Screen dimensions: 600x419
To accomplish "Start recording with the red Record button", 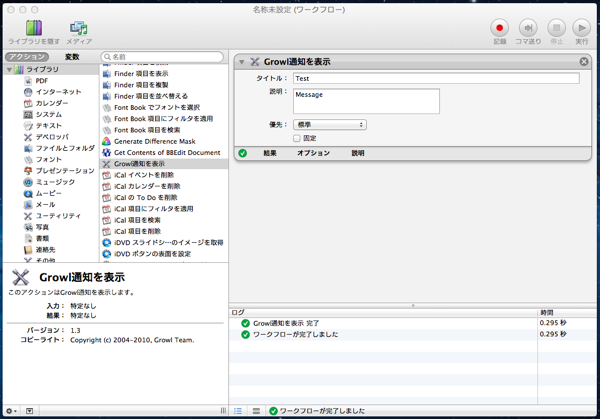I will (499, 28).
